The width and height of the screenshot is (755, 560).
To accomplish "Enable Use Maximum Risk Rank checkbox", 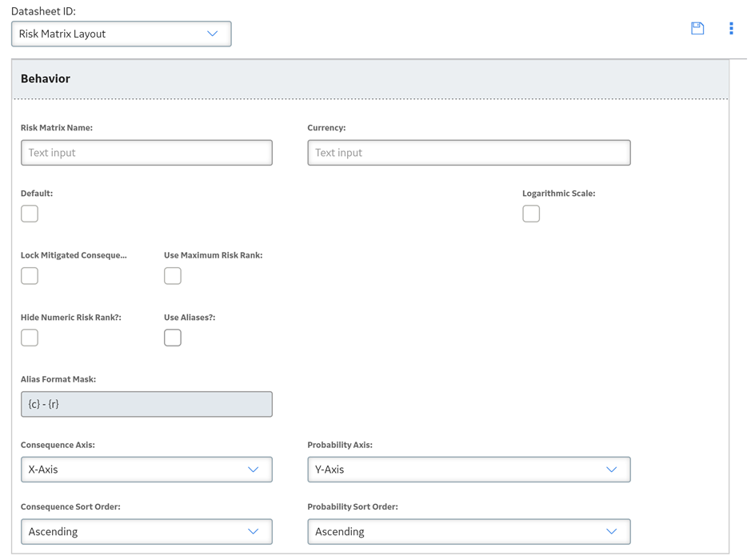I will click(173, 276).
